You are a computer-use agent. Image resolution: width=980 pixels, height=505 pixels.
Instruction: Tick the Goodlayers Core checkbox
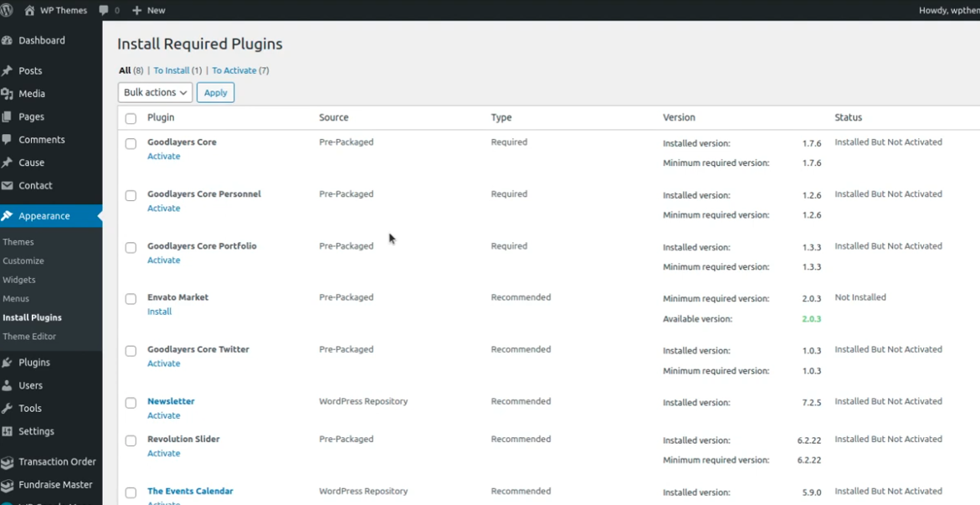point(131,144)
